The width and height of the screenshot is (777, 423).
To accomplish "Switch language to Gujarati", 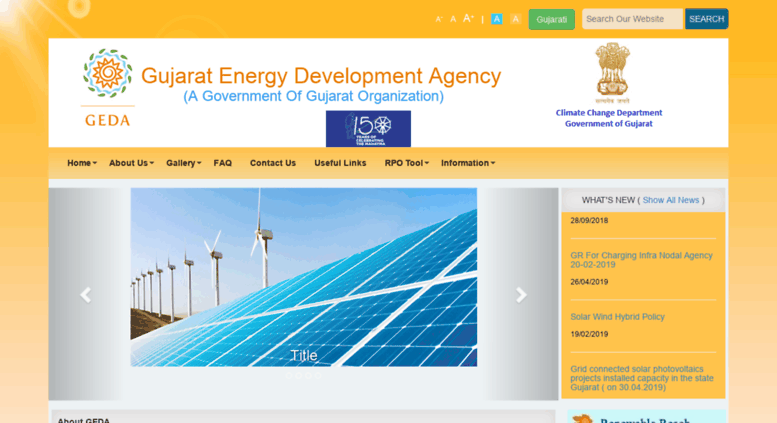I will (552, 19).
